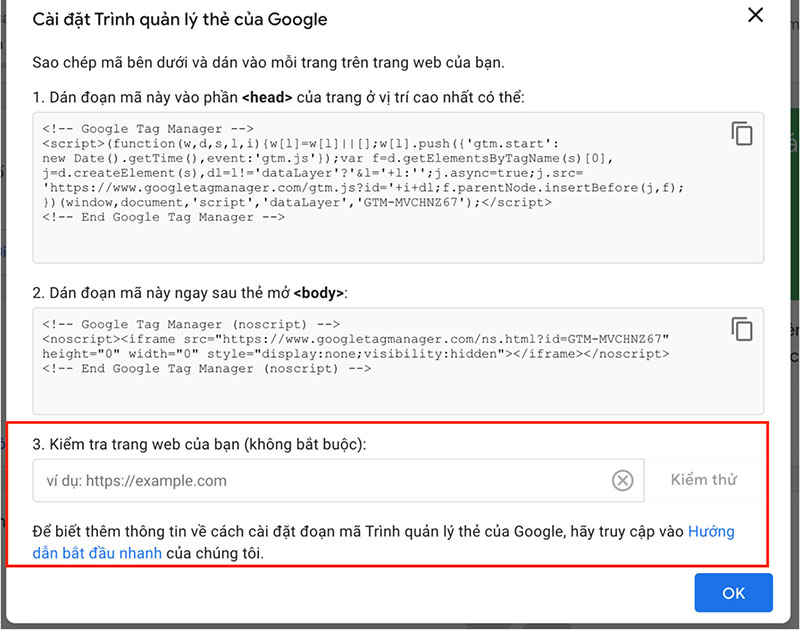This screenshot has height=630, width=800.
Task: Click the Kiểm thử test button
Action: point(704,480)
